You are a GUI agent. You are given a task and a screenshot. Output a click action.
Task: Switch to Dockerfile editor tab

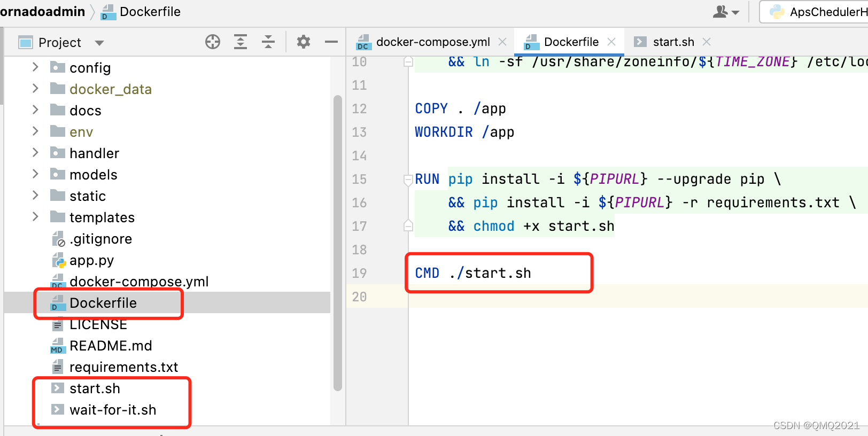(570, 42)
